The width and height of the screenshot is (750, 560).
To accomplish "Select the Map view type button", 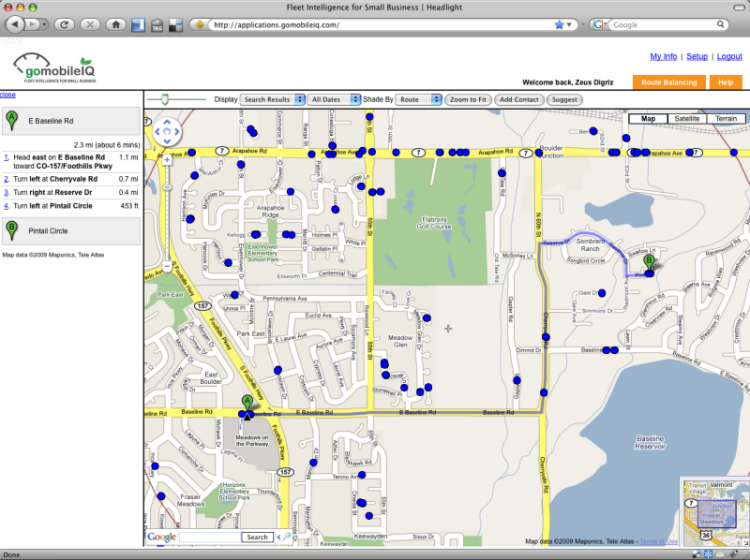I will point(648,118).
